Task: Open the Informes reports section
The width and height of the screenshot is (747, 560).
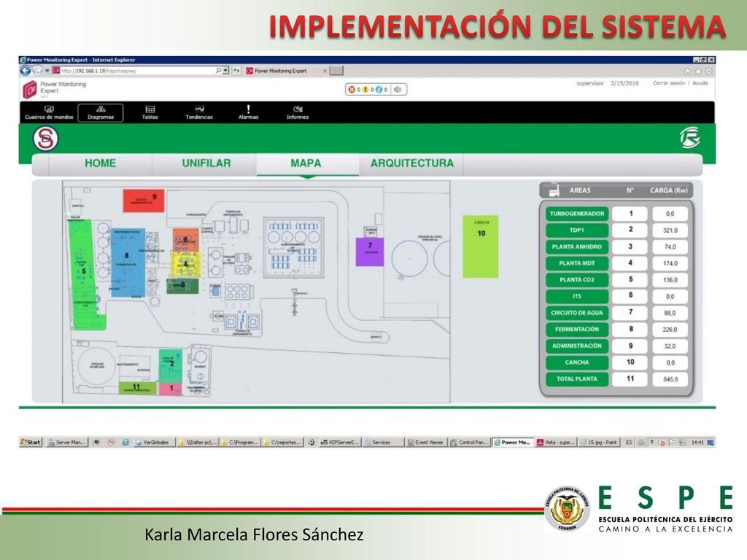Action: click(298, 113)
